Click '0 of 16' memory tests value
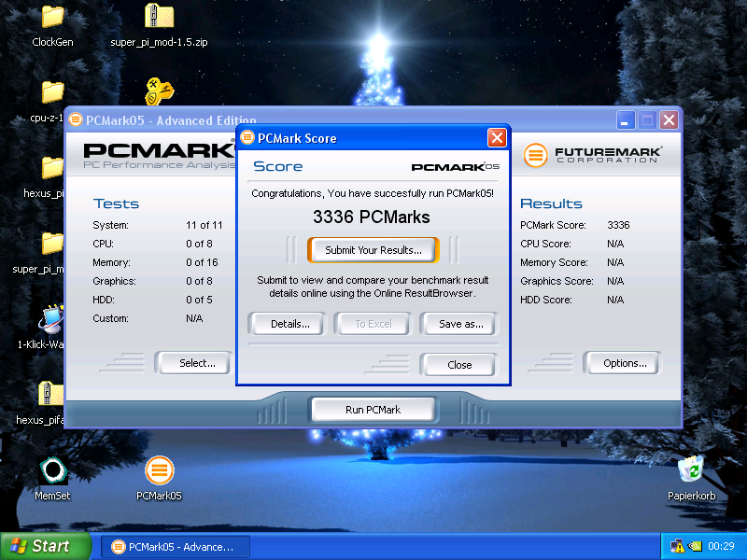Image resolution: width=747 pixels, height=560 pixels. click(202, 262)
